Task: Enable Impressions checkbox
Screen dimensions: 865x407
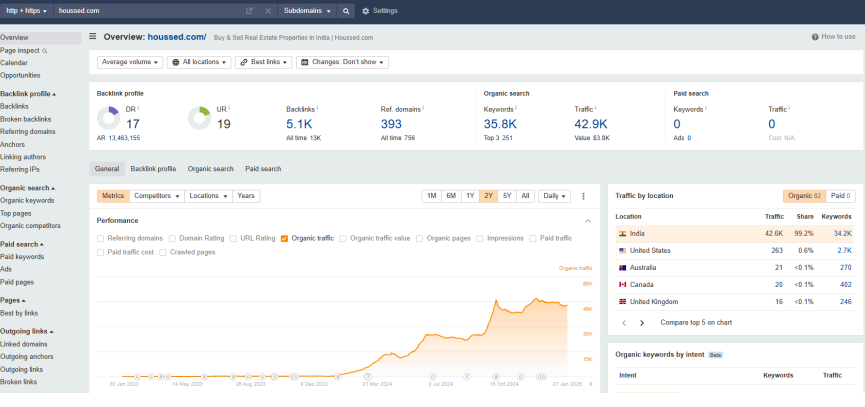Action: coord(480,239)
